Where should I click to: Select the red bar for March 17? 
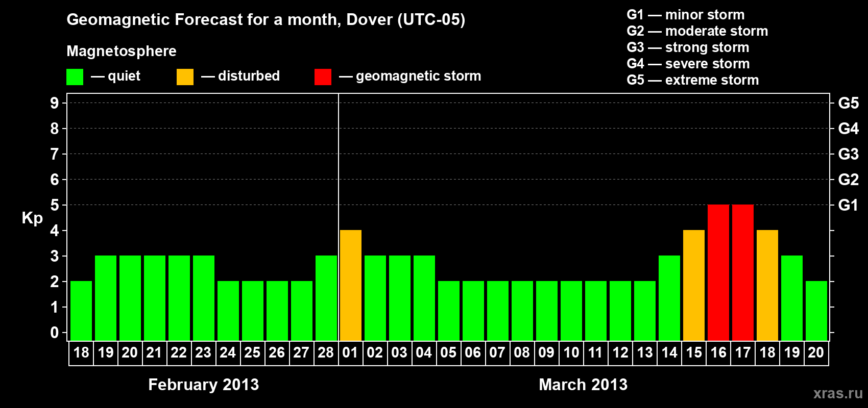(x=743, y=272)
